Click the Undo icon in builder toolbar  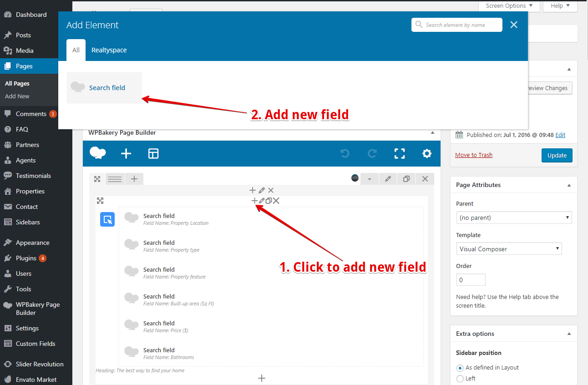345,154
